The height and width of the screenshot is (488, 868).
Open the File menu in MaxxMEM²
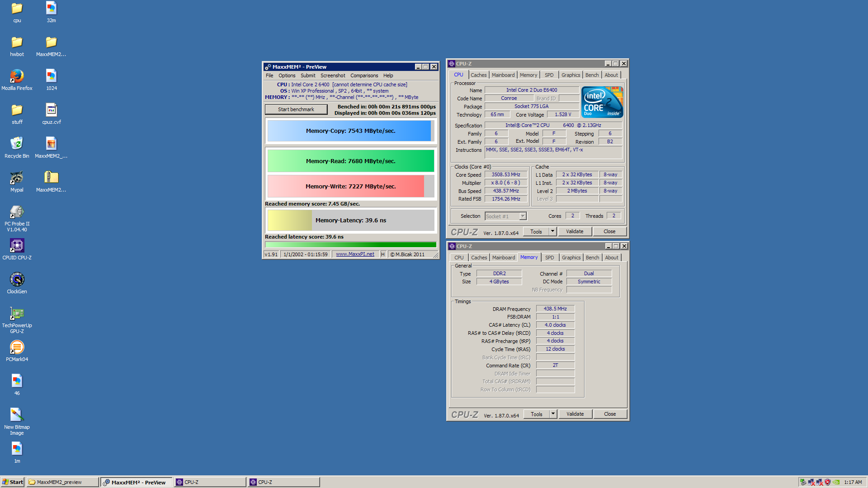click(269, 75)
